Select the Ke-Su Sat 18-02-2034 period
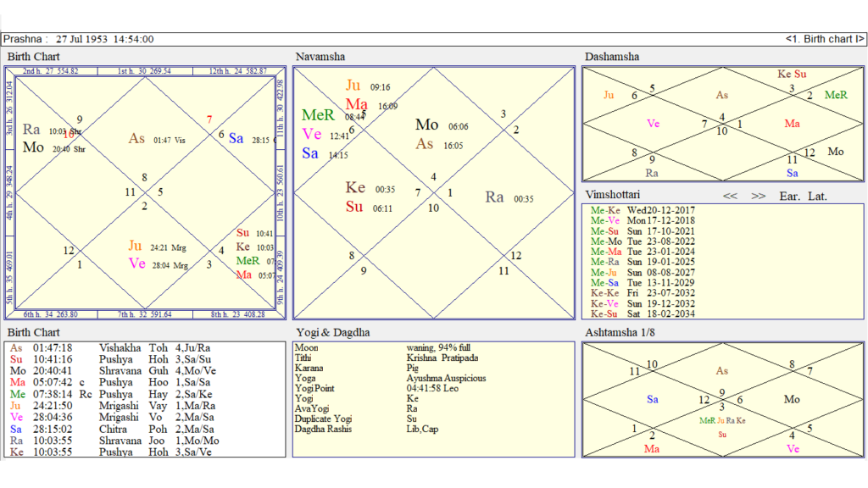 pyautogui.click(x=643, y=313)
